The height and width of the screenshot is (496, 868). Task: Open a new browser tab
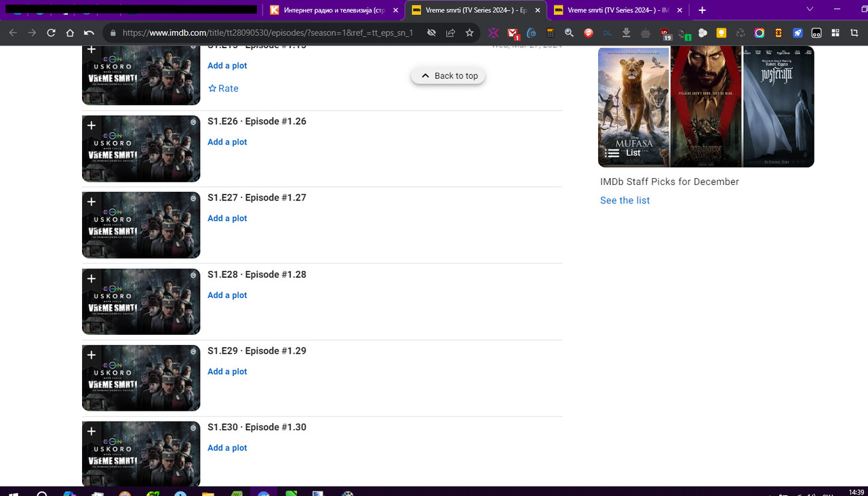[702, 10]
